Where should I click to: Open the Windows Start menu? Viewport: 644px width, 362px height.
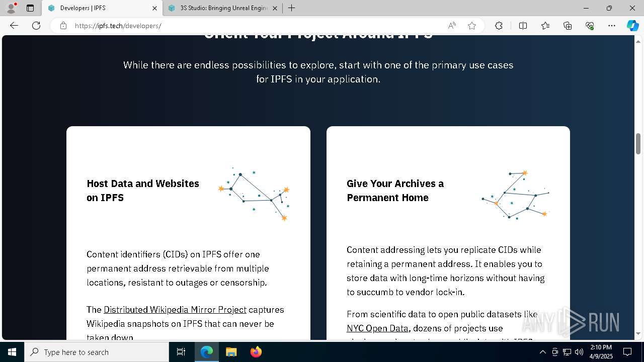[12, 352]
